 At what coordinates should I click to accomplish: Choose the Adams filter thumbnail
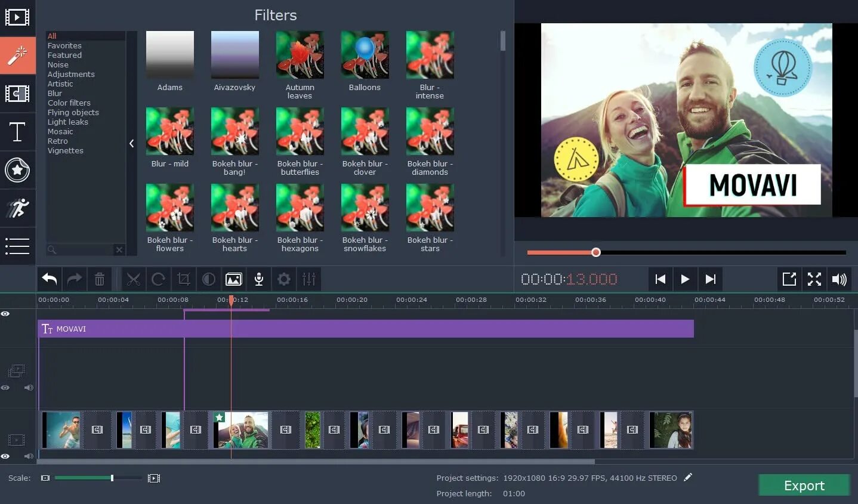click(170, 55)
